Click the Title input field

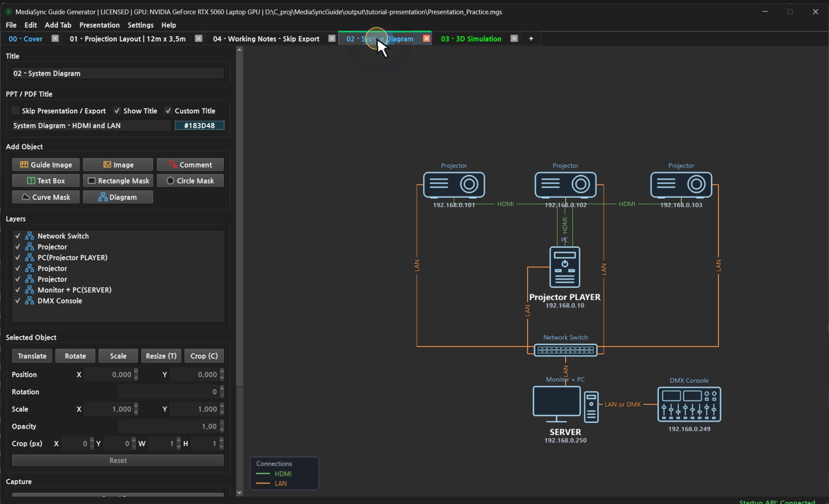[x=118, y=73]
